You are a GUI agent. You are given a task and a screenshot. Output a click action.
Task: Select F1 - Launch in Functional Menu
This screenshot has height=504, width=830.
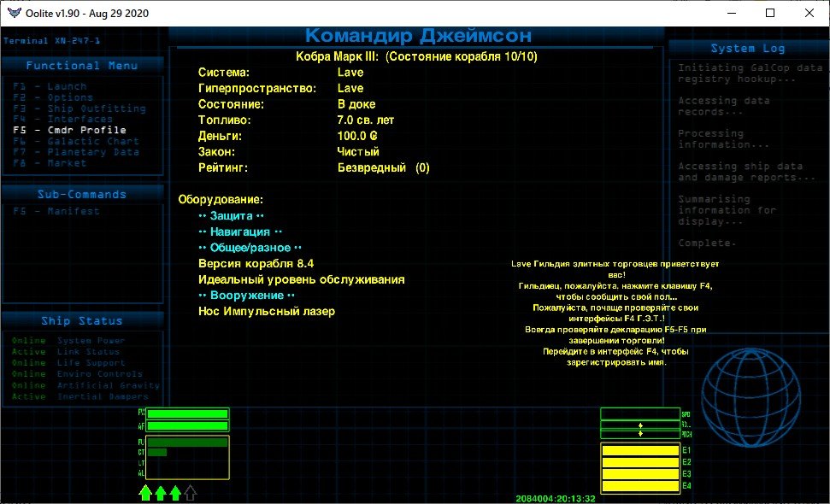(x=50, y=86)
